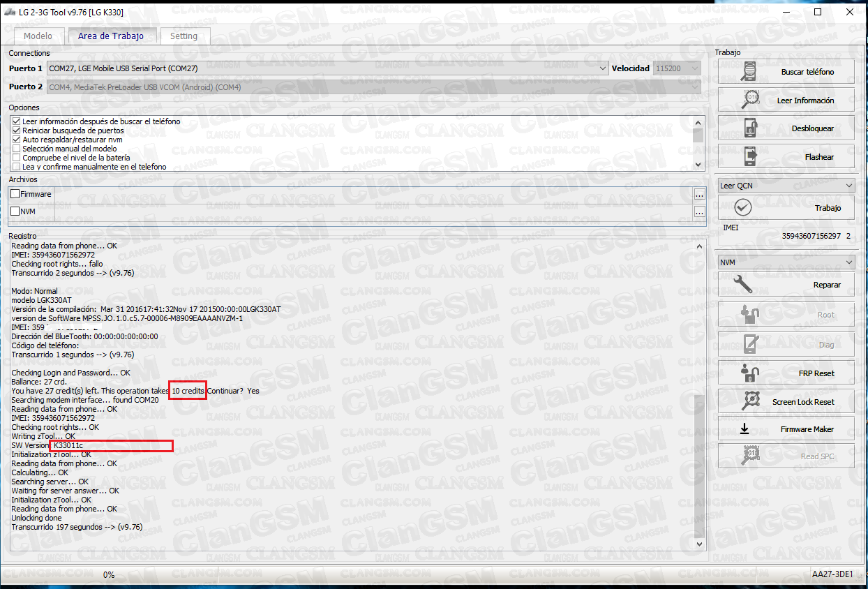The image size is (868, 589).
Task: Click the Flashear button label
Action: pos(819,157)
